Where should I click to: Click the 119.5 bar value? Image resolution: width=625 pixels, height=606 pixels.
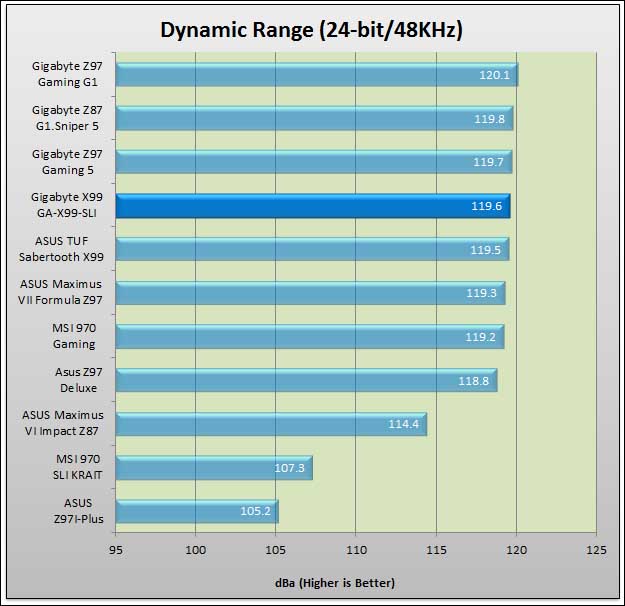[485, 250]
